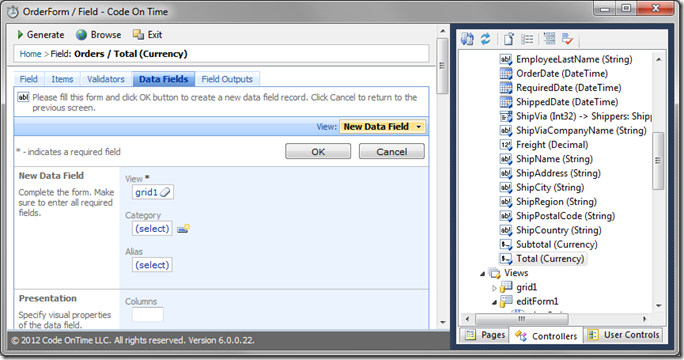Click the form scrollbar down arrow

[x=442, y=322]
